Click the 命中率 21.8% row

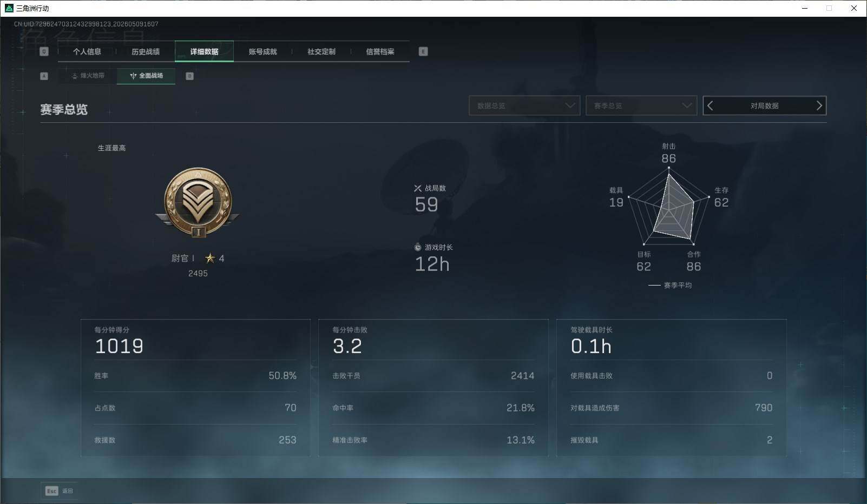433,408
